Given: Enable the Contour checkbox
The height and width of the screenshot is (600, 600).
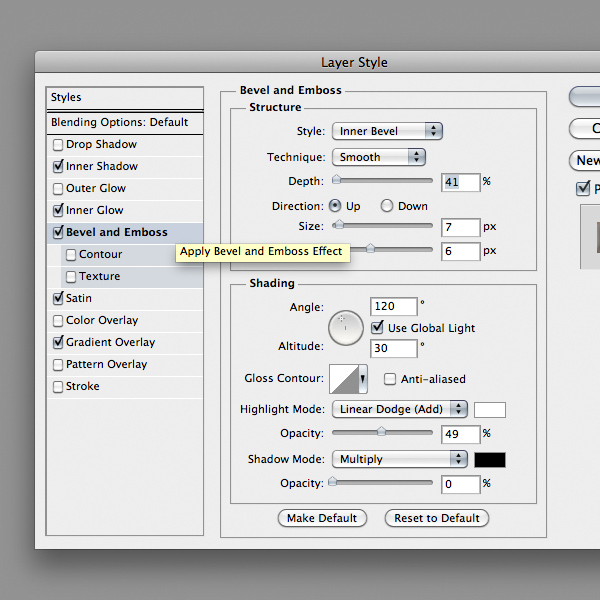Looking at the screenshot, I should (71, 255).
